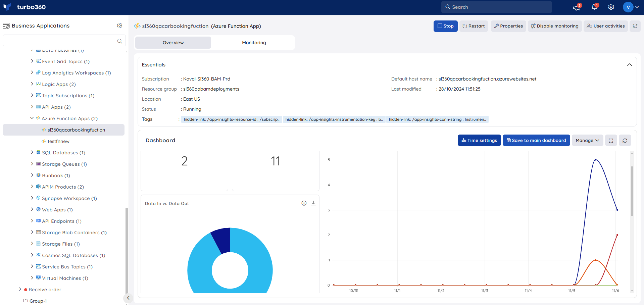Click the Storage Blob Containers icon
Viewport: 644px width, 305px height.
pos(38,232)
